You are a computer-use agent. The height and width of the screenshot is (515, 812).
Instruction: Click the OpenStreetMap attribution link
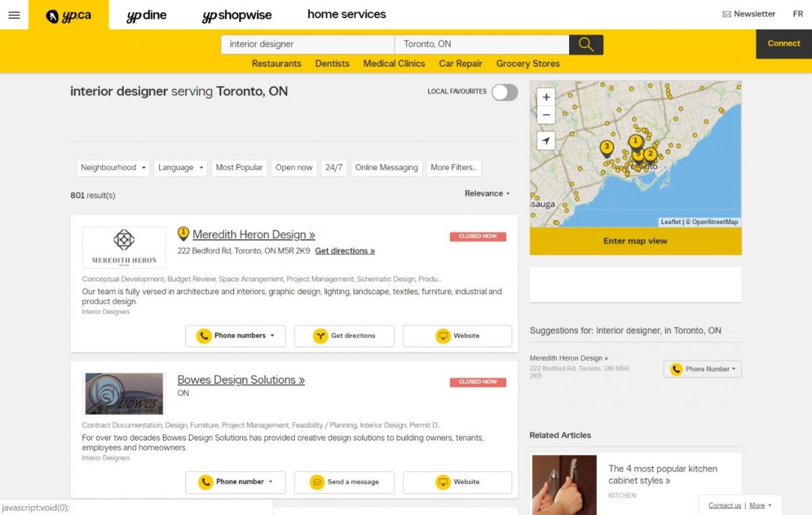point(715,222)
